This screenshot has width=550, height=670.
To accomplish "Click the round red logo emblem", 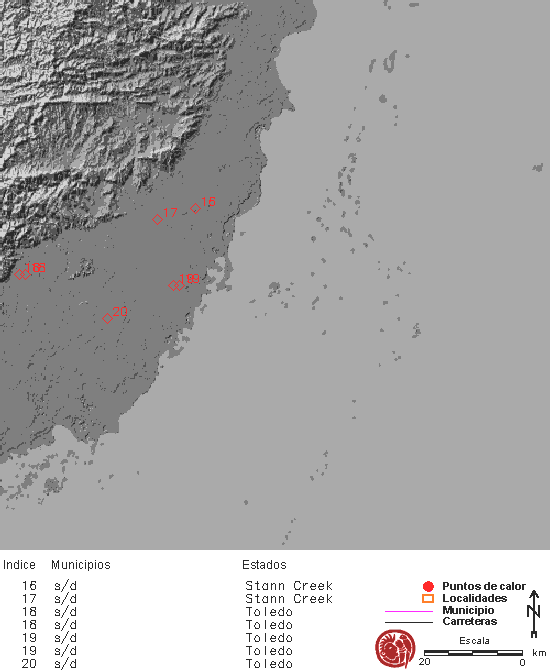I will coord(395,649).
